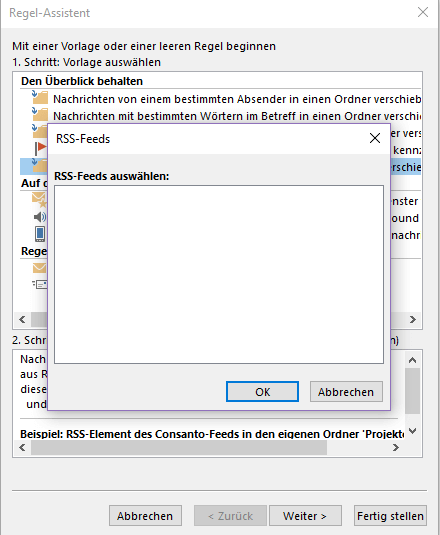Click the Weiter > button
The height and width of the screenshot is (535, 440).
pos(305,516)
